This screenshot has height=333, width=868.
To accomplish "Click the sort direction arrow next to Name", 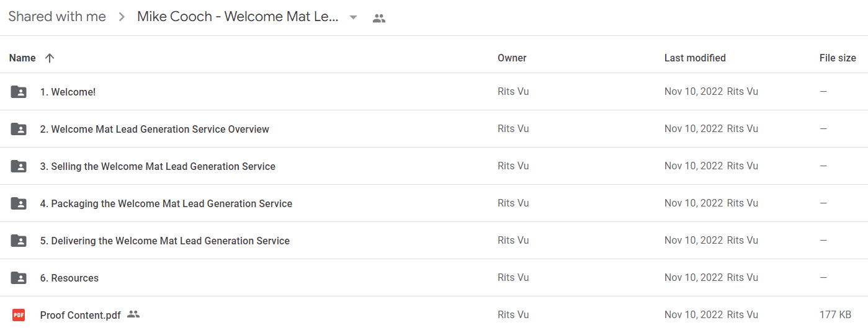I will pyautogui.click(x=50, y=58).
